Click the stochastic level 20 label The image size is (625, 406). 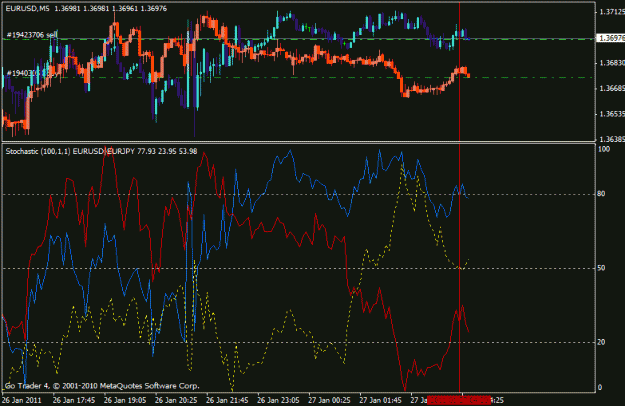click(601, 342)
